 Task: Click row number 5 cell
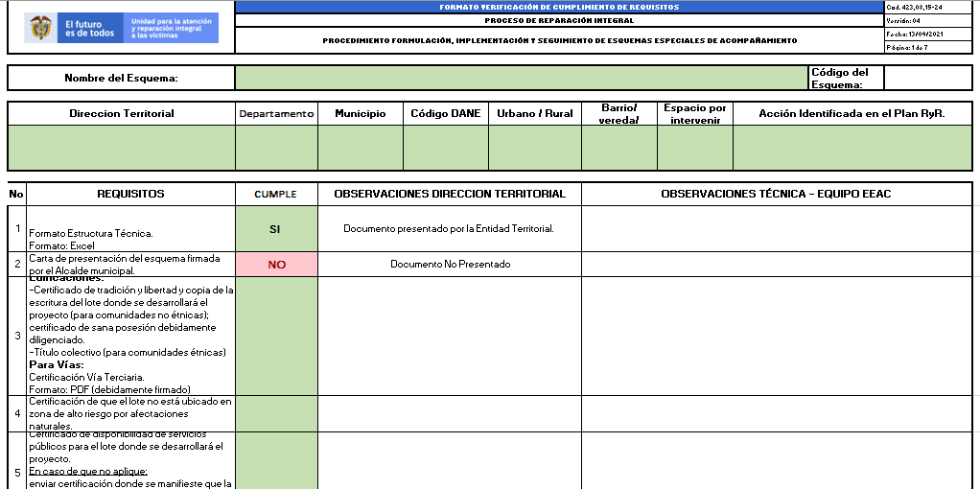pyautogui.click(x=16, y=461)
